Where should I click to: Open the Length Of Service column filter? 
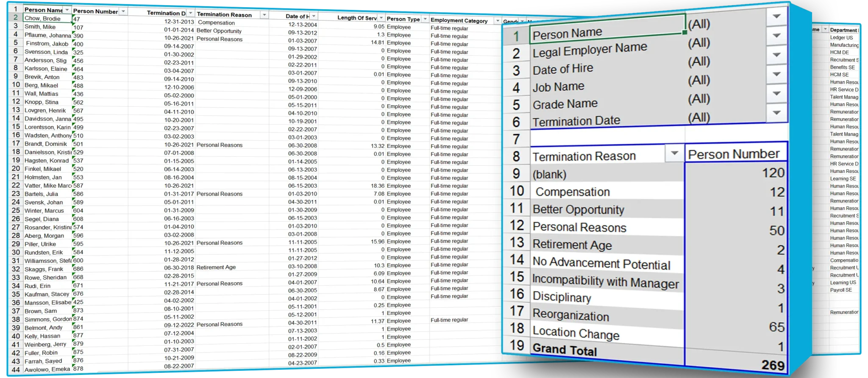tap(381, 18)
